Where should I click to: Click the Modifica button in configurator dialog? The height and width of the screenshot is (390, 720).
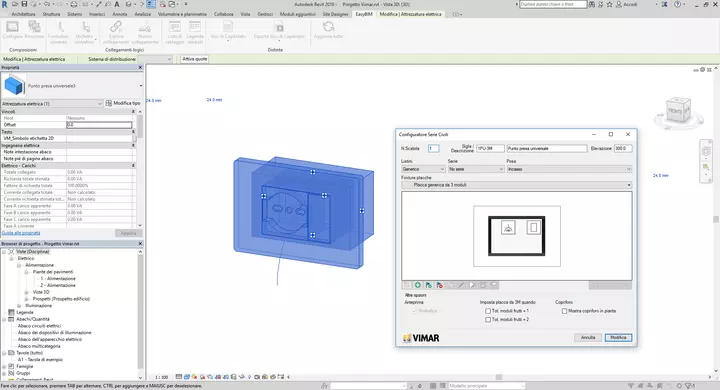618,338
